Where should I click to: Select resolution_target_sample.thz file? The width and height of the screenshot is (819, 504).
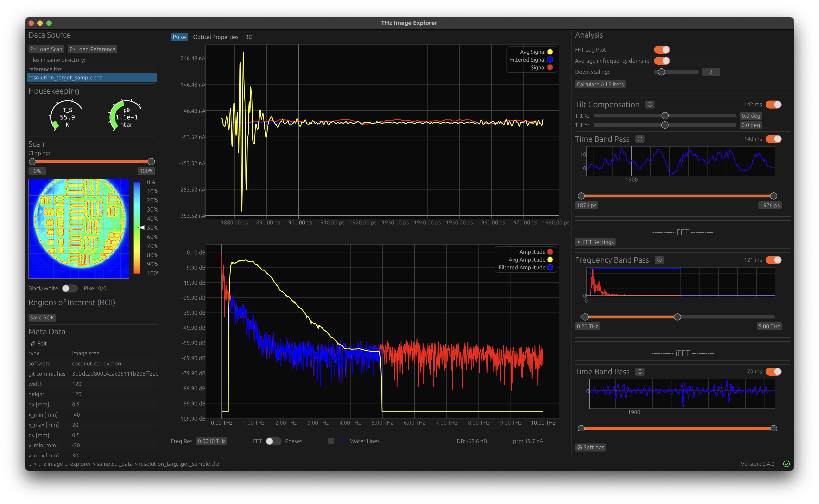[91, 78]
